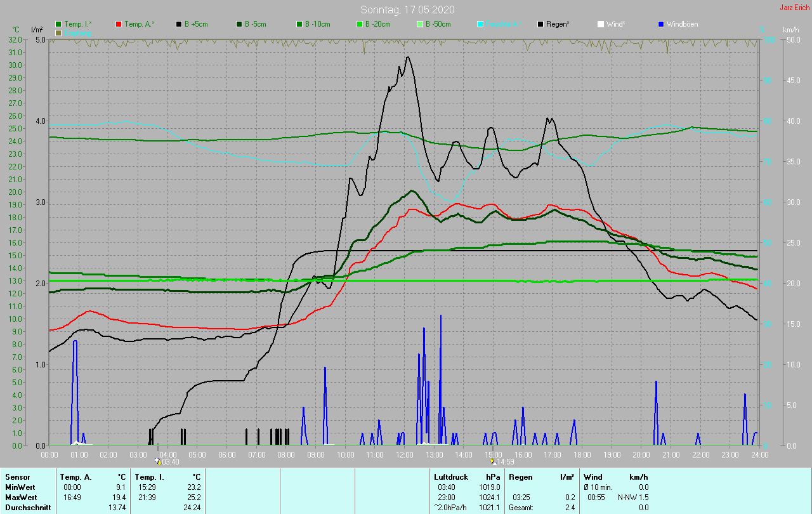Select the Luftdruck column header
The image size is (812, 514).
tap(450, 477)
